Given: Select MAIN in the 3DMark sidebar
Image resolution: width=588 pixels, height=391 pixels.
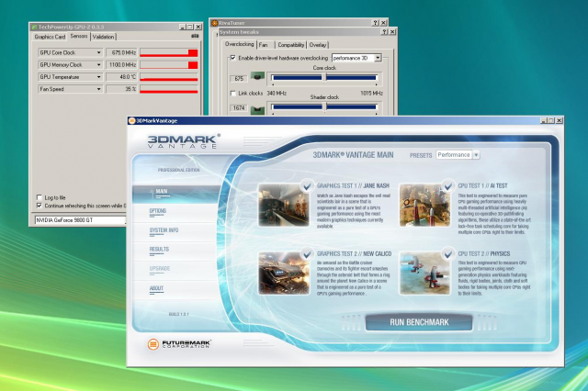Looking at the screenshot, I should [x=176, y=193].
